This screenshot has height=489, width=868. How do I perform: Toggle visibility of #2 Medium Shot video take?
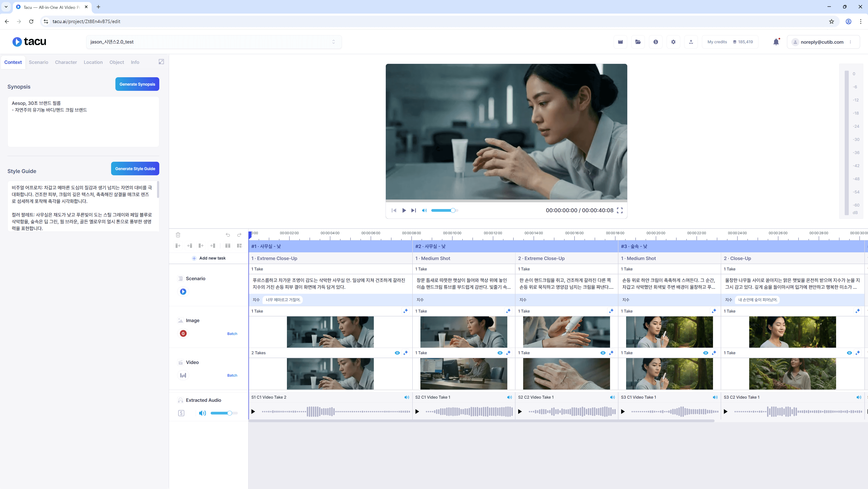[500, 353]
